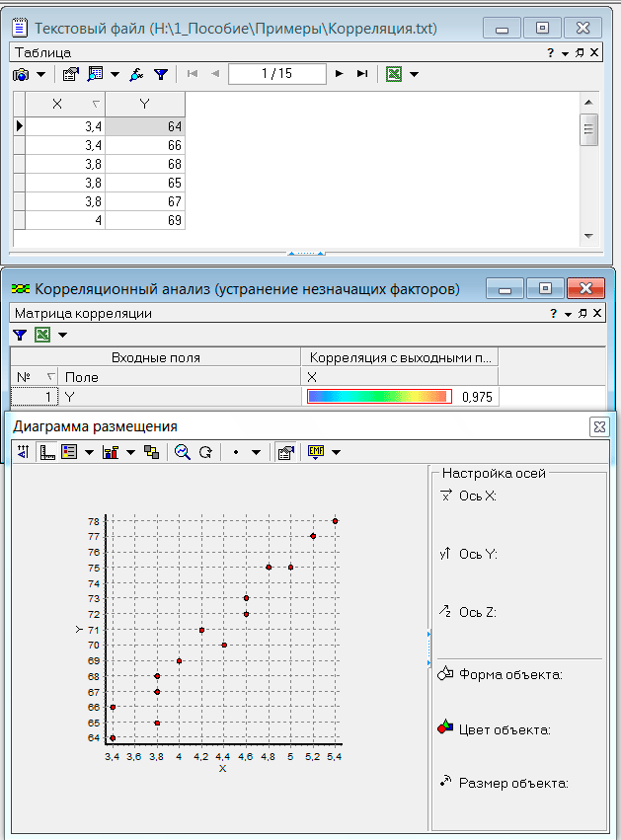Click the filter funnel icon in the Таблица toolbar

pos(161,74)
